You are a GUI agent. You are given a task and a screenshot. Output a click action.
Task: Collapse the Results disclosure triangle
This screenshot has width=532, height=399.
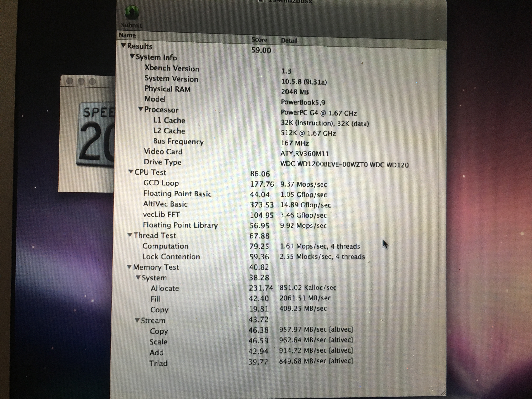[x=123, y=45]
